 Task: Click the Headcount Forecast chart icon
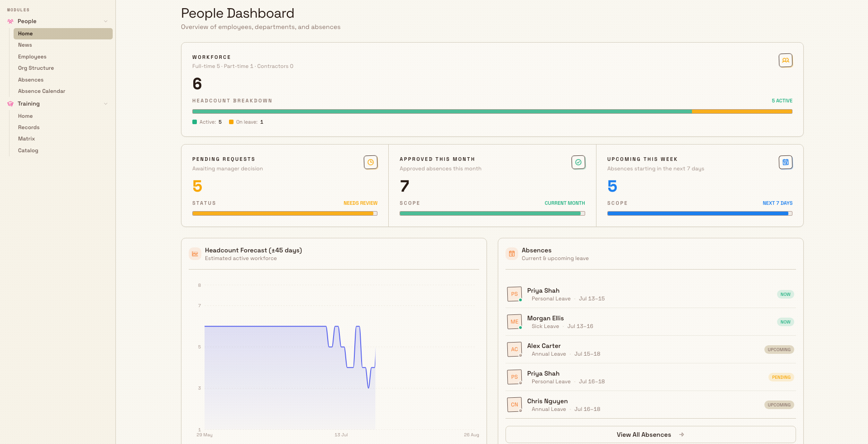tap(195, 254)
